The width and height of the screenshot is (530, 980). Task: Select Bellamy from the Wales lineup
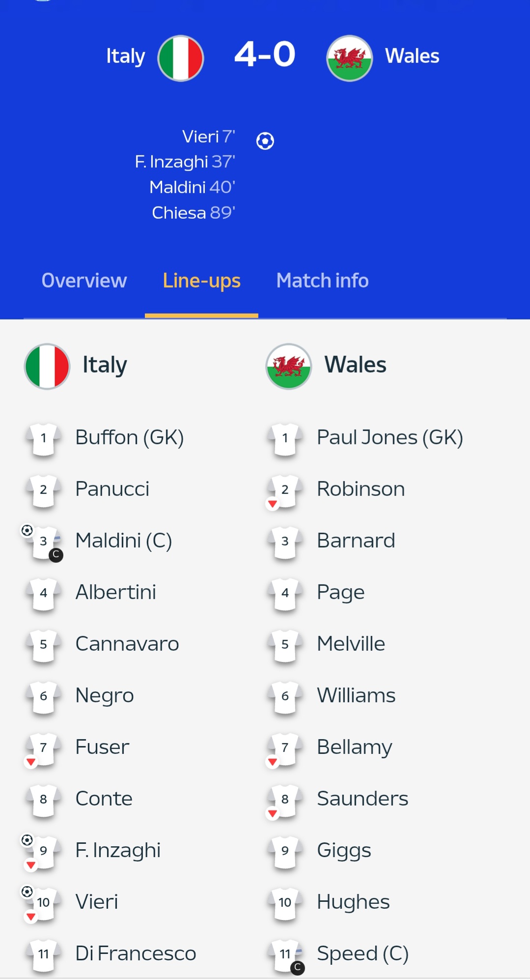(355, 748)
